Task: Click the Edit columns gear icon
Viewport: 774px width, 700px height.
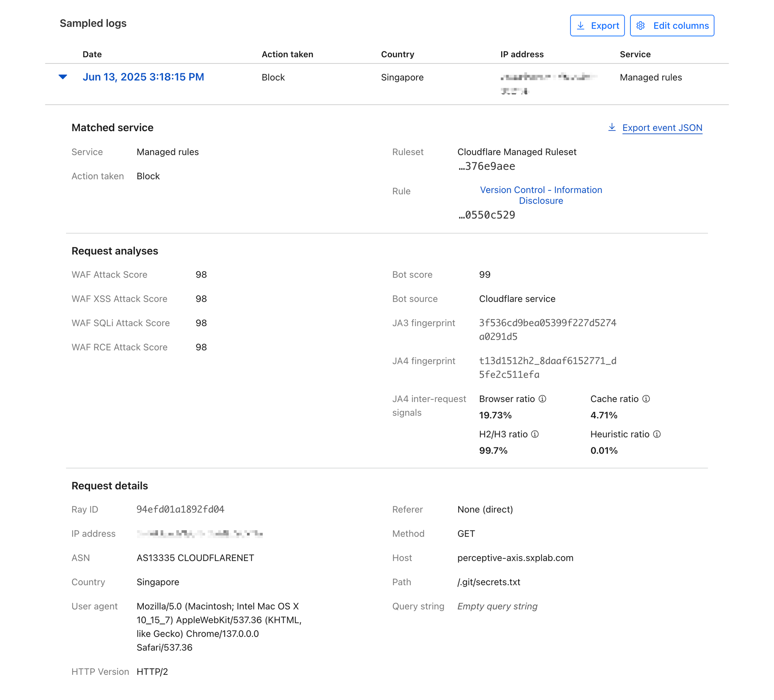Action: [640, 26]
